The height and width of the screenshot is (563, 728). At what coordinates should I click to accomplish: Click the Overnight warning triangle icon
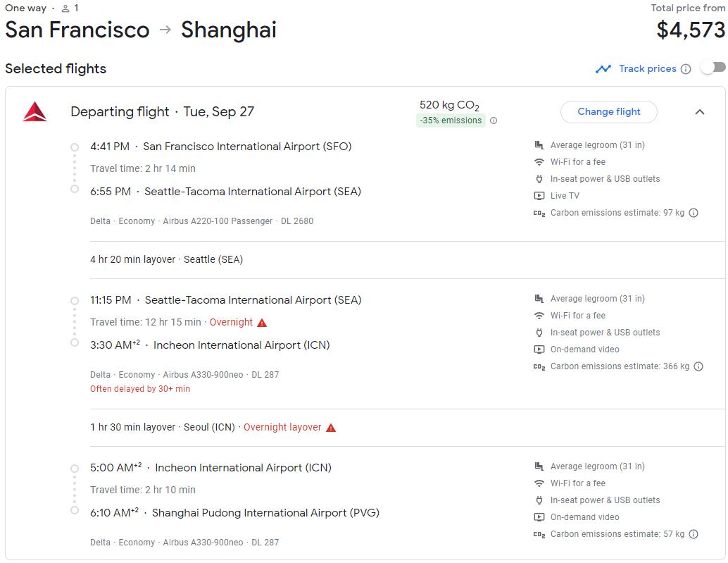[x=262, y=323]
